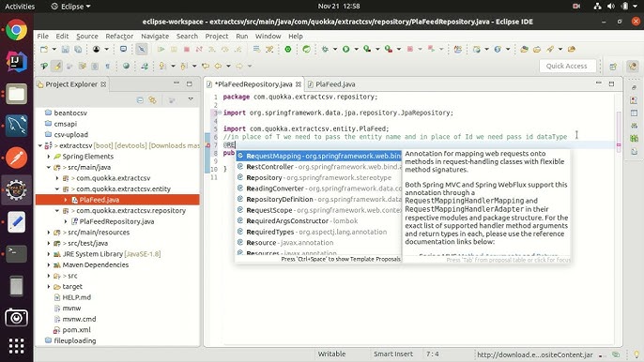Click Collapse All in Project Explorer
Screen dimensions: 644x362
pyautogui.click(x=140, y=99)
